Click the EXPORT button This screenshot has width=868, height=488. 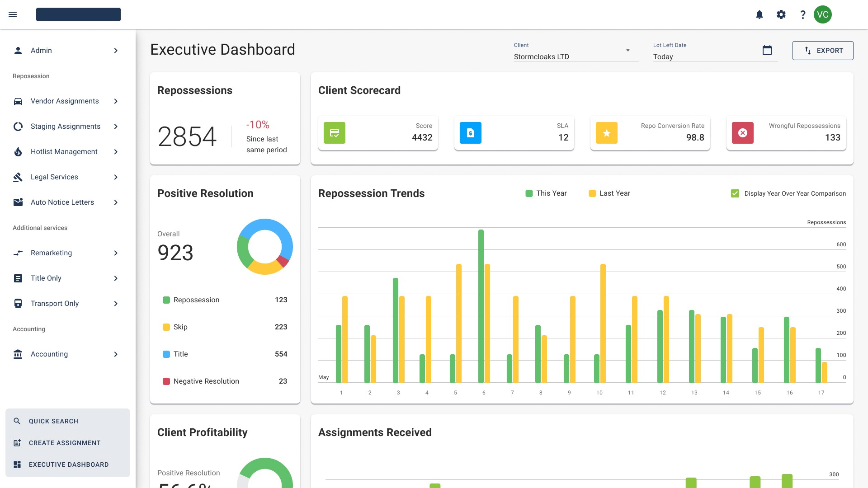click(x=823, y=51)
